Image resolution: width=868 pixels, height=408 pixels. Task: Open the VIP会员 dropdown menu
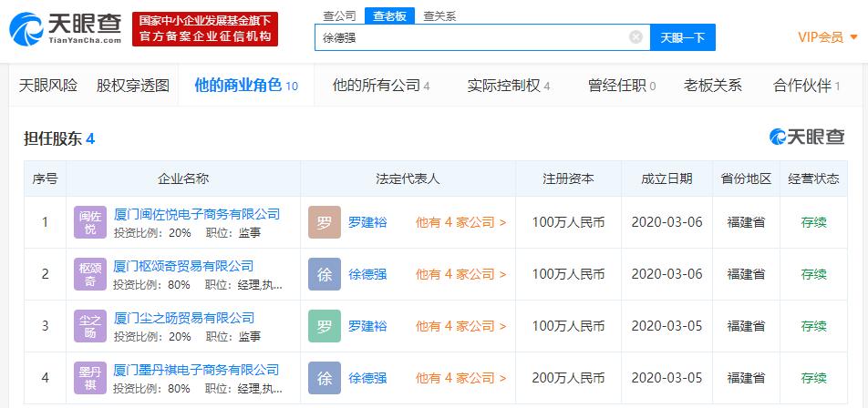[x=828, y=37]
